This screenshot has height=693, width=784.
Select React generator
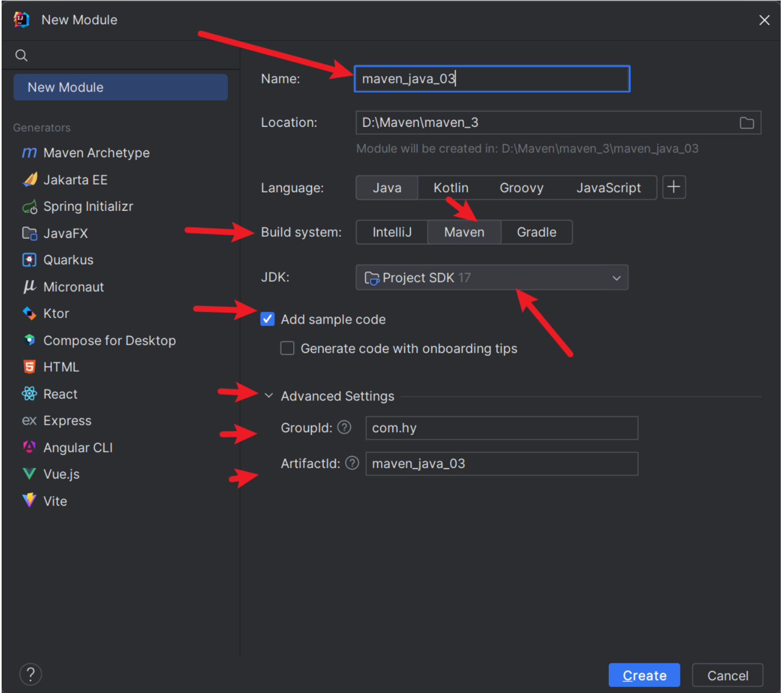click(60, 394)
